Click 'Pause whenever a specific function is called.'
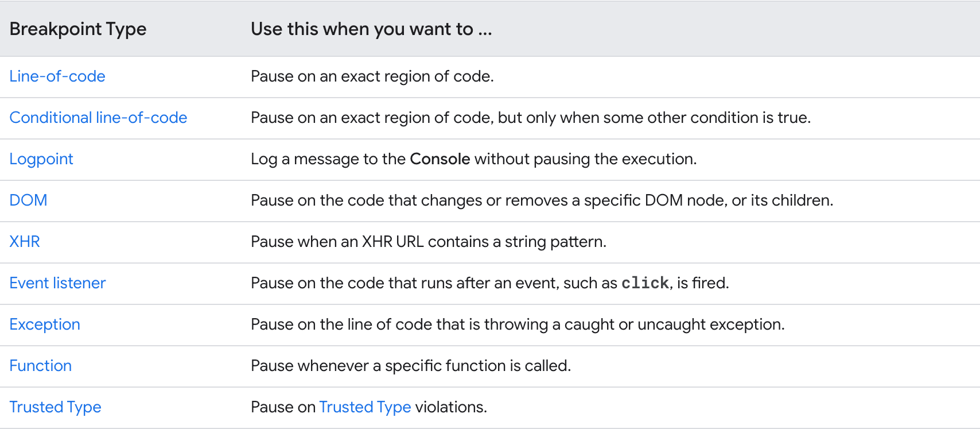The height and width of the screenshot is (429, 980). pos(411,366)
